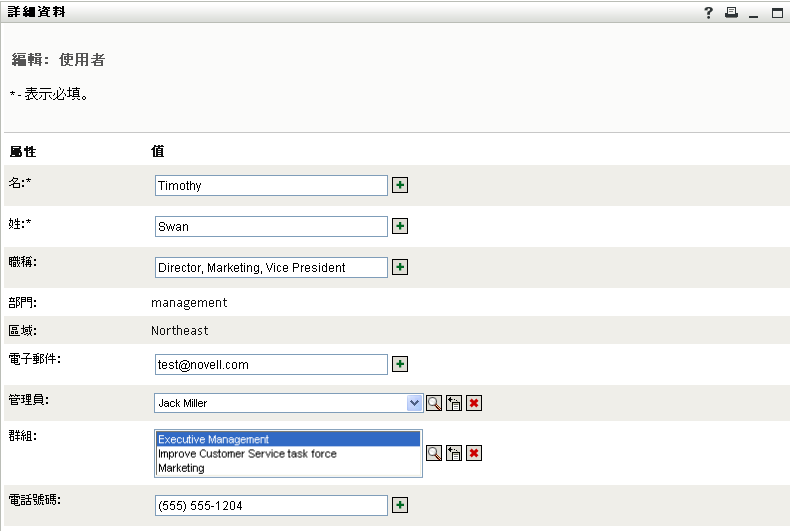
Task: Open history icon for 管理員 row
Action: tap(454, 403)
